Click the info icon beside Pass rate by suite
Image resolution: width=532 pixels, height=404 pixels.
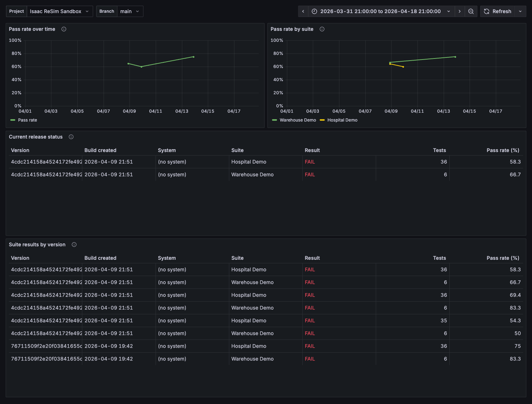[322, 29]
